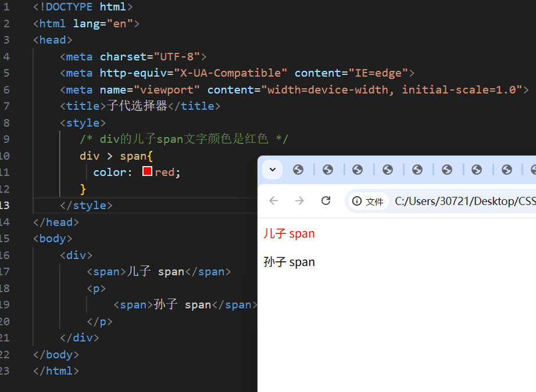Click the 儿子 span text in the code
536x392 pixels.
(x=156, y=272)
